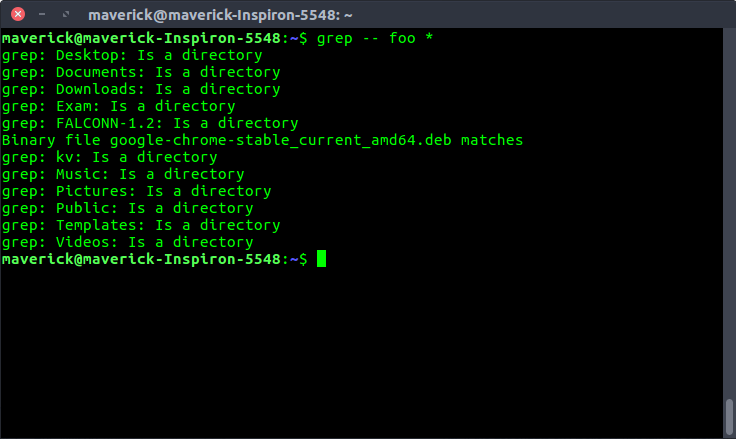This screenshot has height=439, width=736.
Task: Click the Music directory output line
Action: point(123,174)
